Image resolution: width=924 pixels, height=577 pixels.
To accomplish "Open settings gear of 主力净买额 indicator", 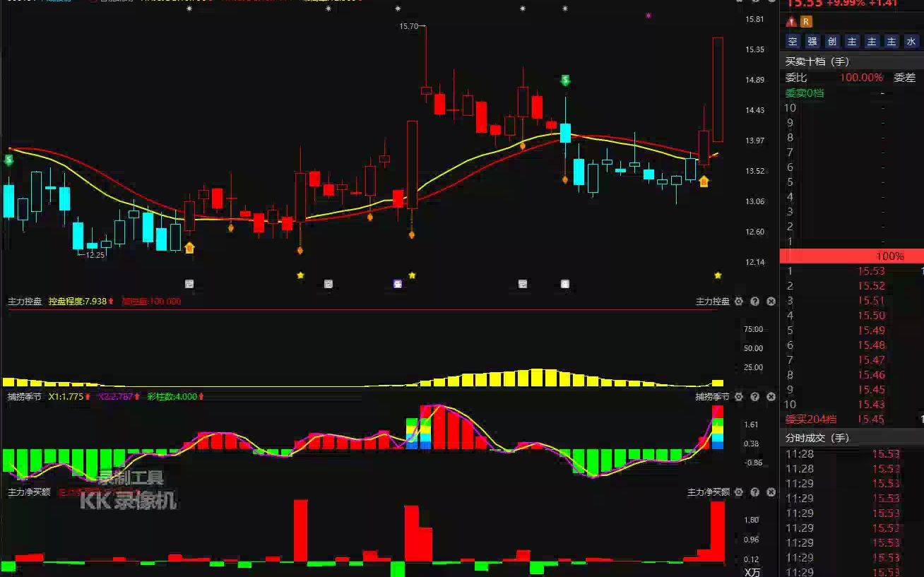I will tap(739, 492).
